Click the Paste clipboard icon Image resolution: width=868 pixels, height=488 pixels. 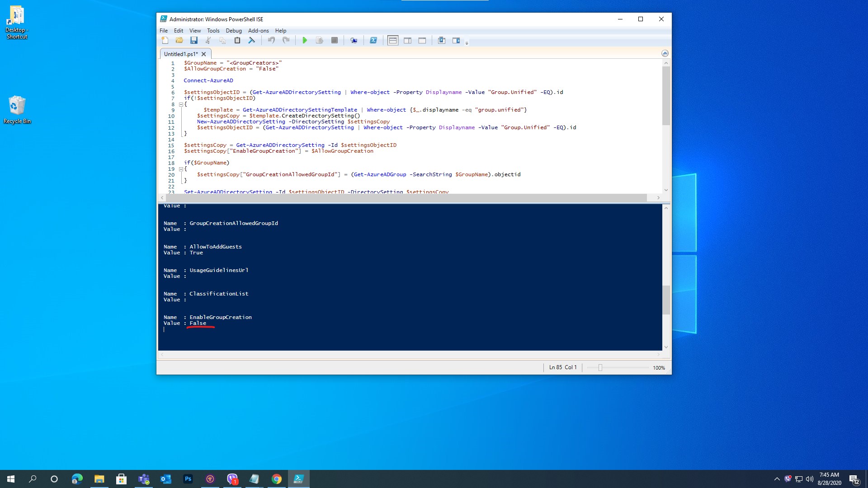pos(237,41)
